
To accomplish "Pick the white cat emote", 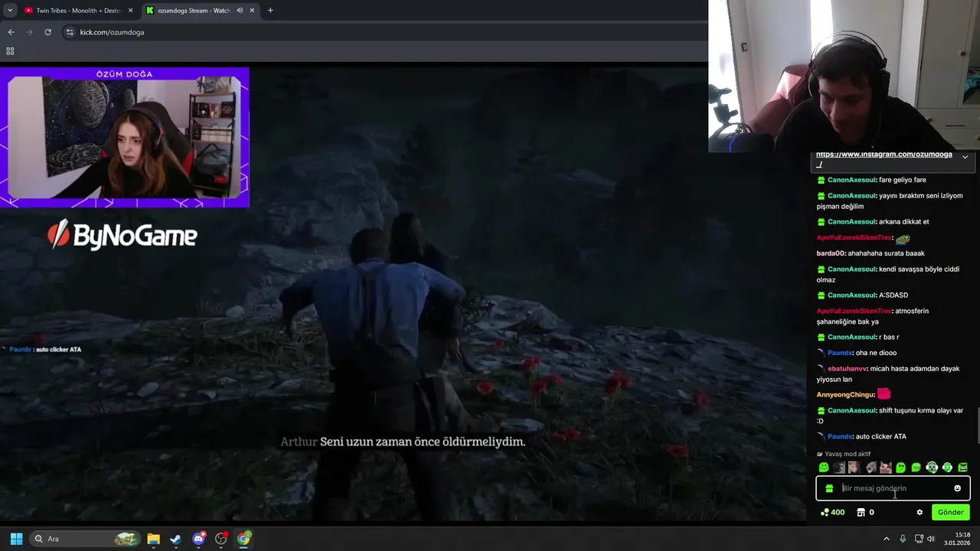I will pos(885,468).
